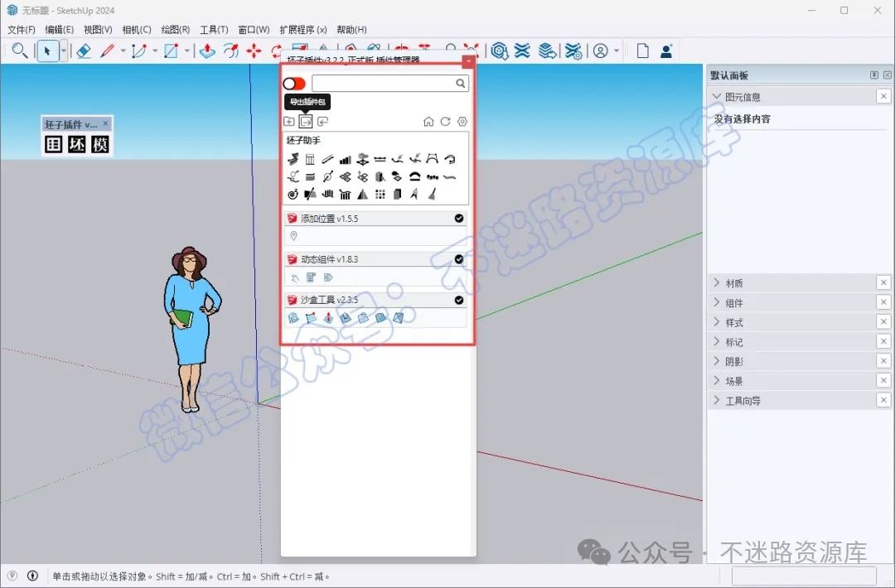Open the 相机(C) menu
This screenshot has width=895, height=588.
pyautogui.click(x=137, y=30)
